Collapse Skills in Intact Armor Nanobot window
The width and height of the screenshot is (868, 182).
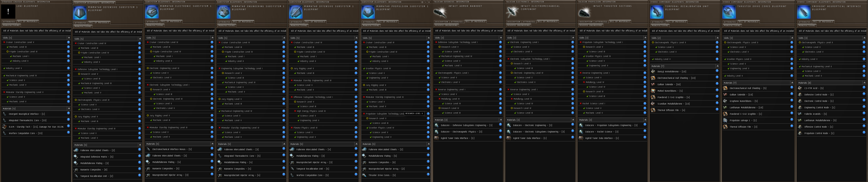click(501, 38)
